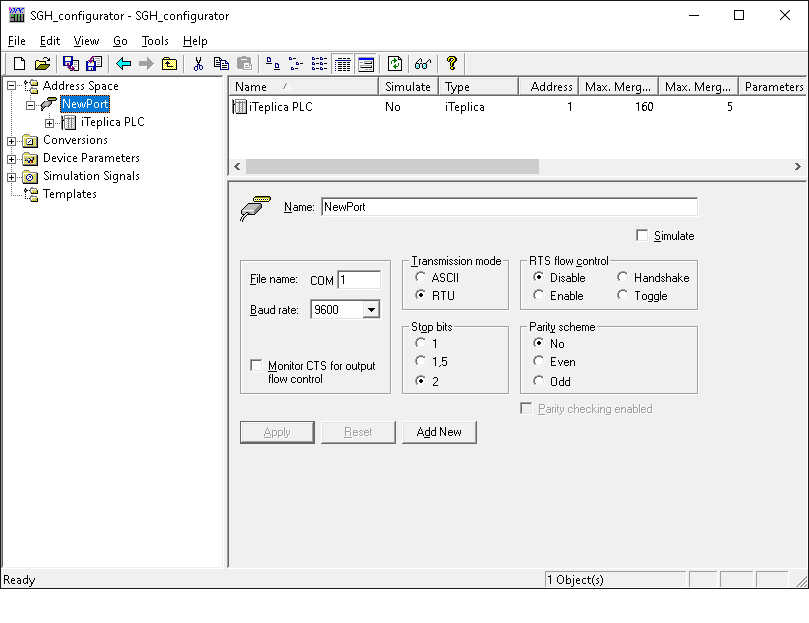Viewport: 809px width, 623px height.
Task: Set RTS flow control to Enable
Action: [x=539, y=295]
